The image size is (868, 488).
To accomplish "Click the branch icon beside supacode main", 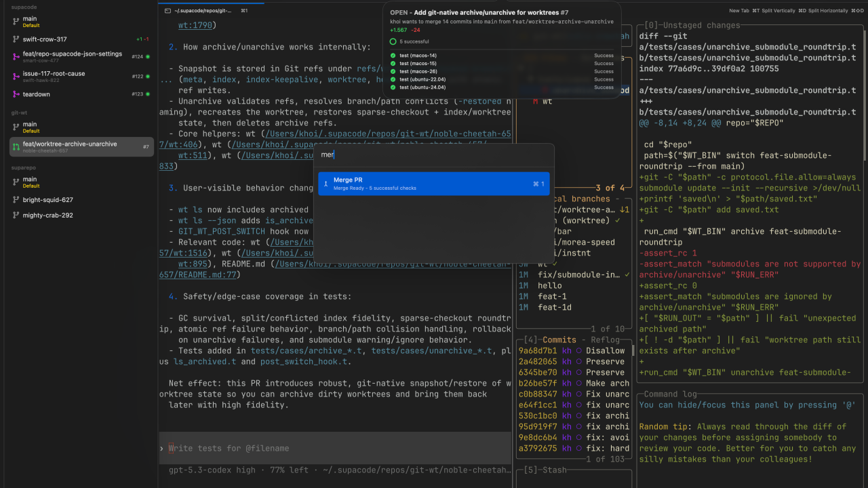I will pos(16,22).
